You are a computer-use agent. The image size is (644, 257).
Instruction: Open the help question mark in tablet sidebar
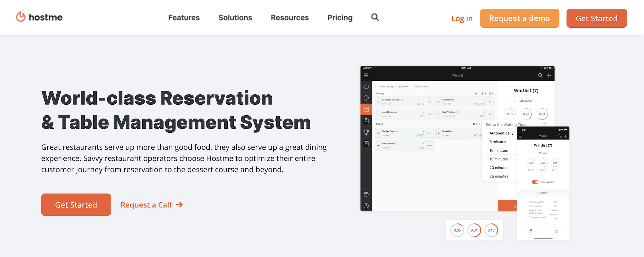366,206
